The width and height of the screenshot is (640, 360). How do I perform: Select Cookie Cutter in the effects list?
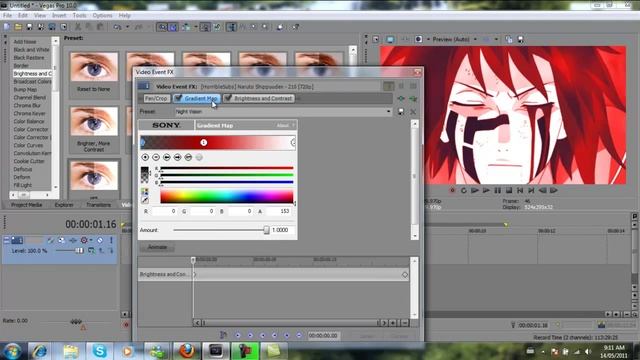[x=29, y=161]
